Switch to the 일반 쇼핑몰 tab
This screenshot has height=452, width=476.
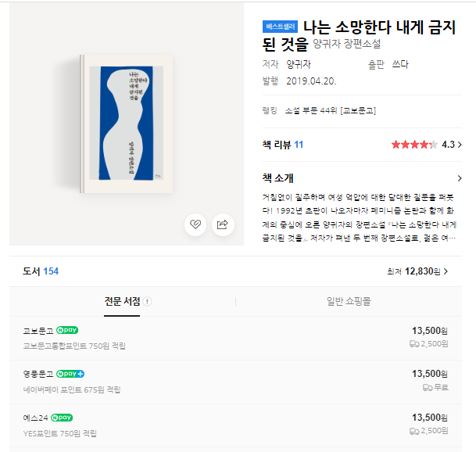pyautogui.click(x=348, y=301)
